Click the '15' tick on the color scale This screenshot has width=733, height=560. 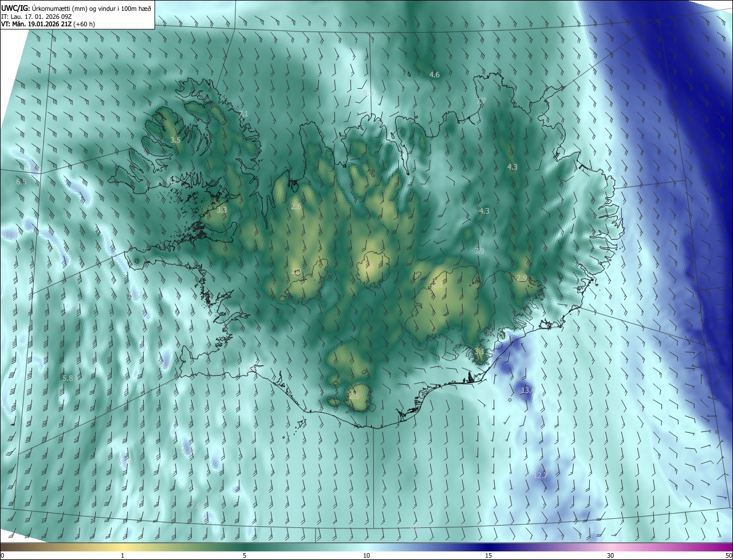488,555
